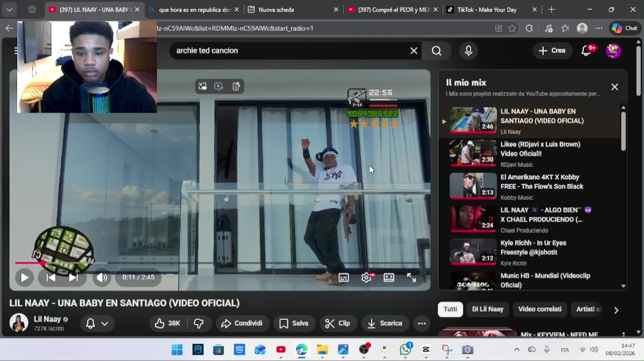Play the video with the play button
Screen dimensions: 644x361
[24, 277]
